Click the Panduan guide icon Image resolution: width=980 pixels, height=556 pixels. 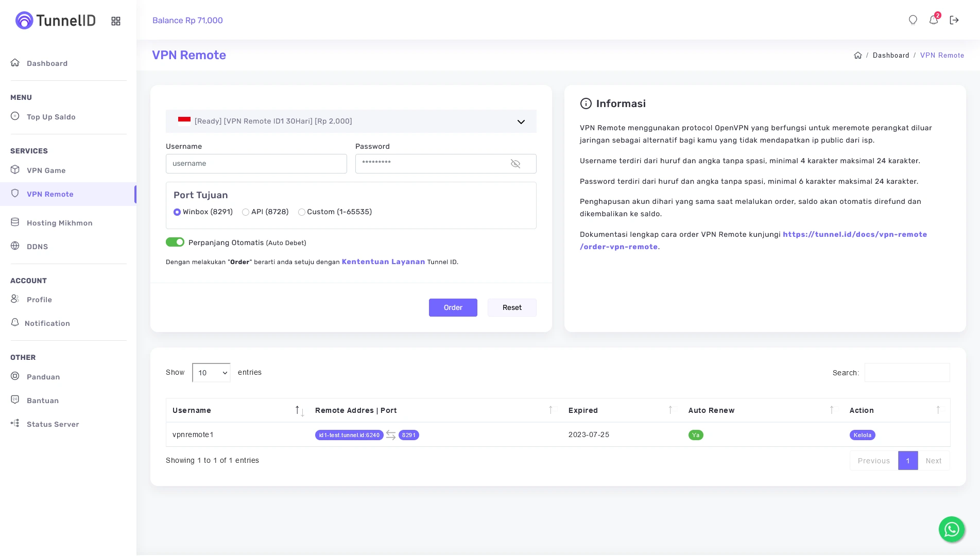[x=15, y=376]
